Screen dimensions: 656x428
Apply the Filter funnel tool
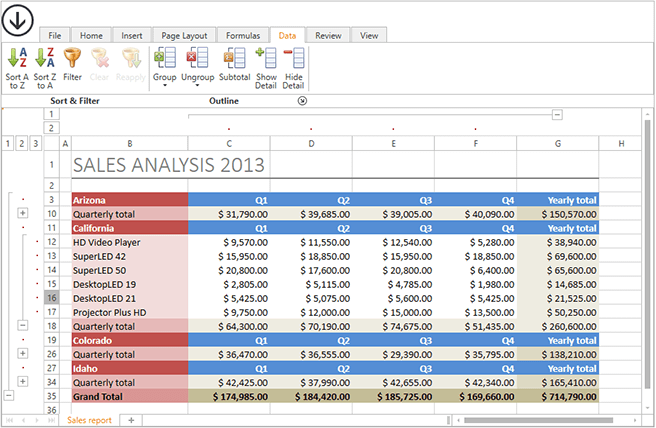coord(72,67)
